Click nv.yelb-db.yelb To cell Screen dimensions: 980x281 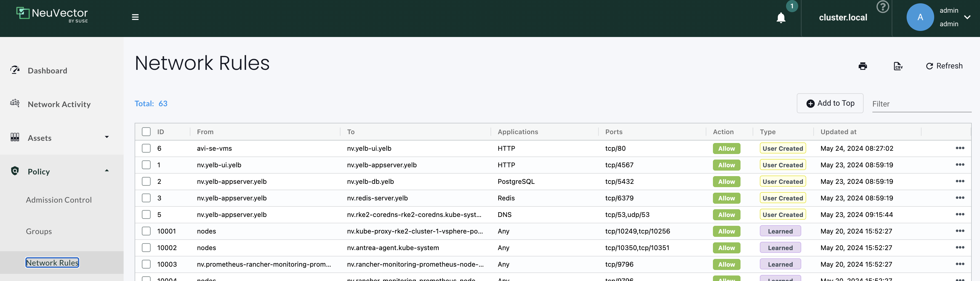tap(370, 182)
